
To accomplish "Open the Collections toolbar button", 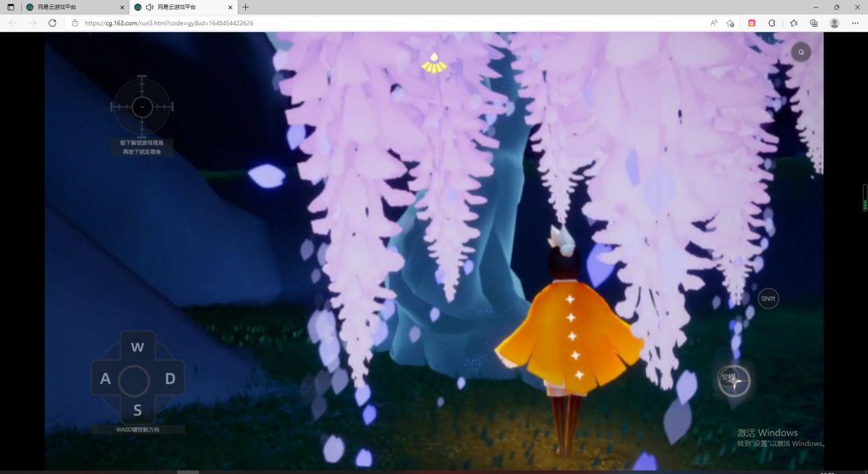I will pos(814,23).
